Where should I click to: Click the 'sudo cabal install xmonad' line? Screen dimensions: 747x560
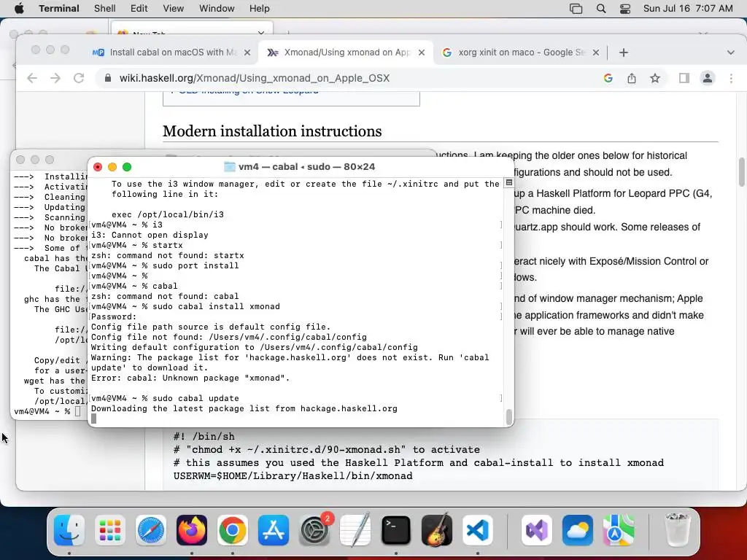pyautogui.click(x=185, y=306)
